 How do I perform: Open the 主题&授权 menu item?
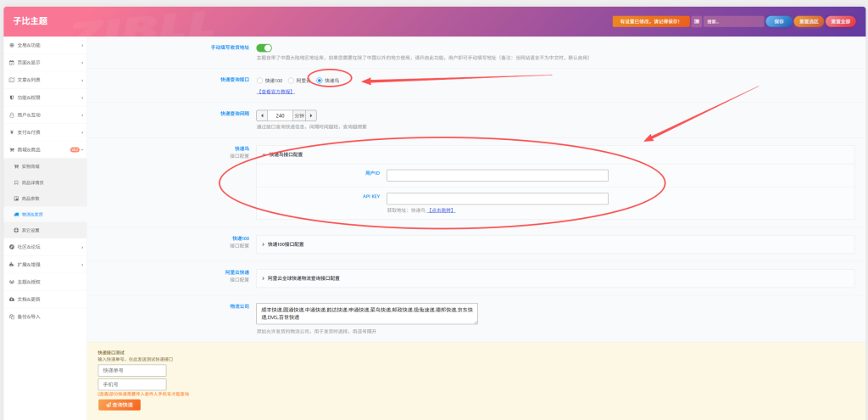click(46, 282)
